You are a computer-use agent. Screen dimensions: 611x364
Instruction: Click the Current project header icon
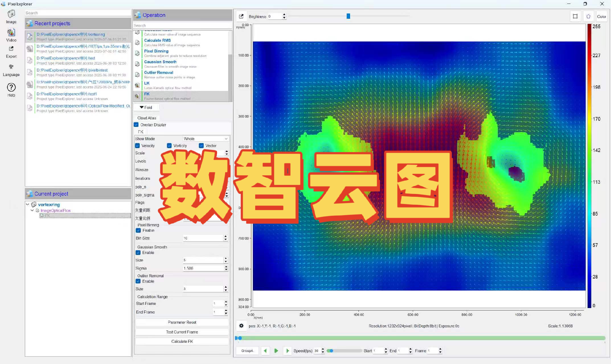30,194
